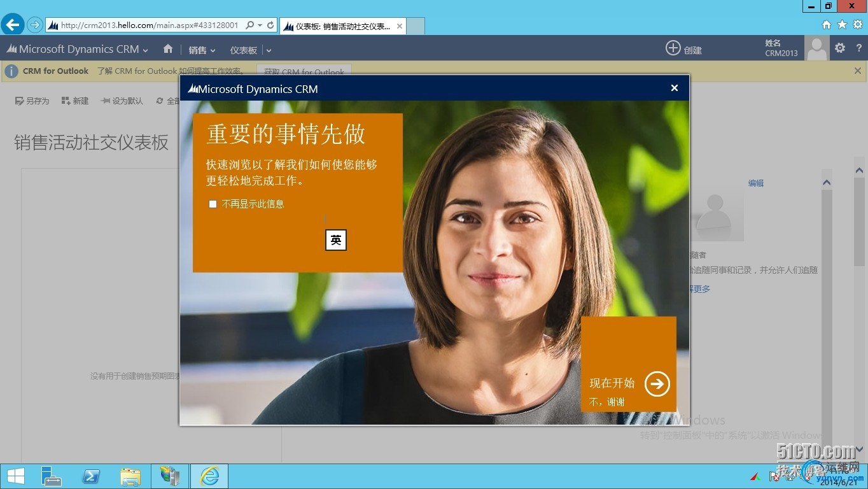Viewport: 868px width, 489px height.
Task: Open CRM help question mark
Action: point(858,48)
